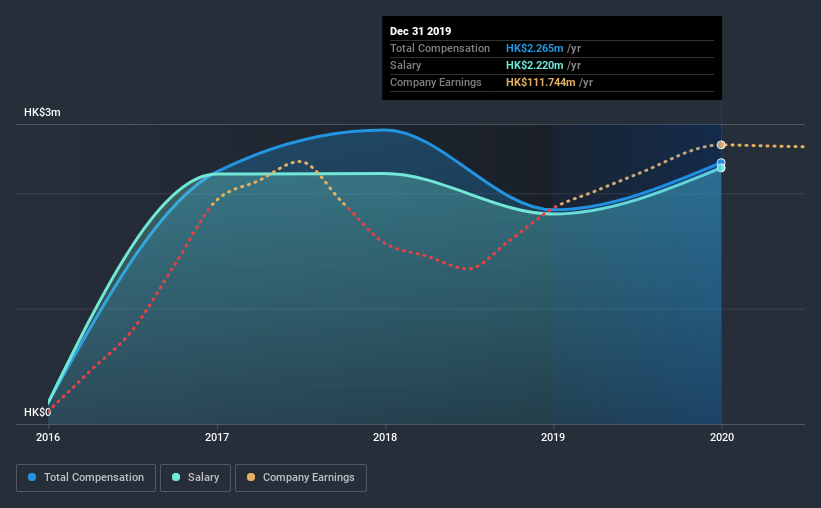Click the HK$2.265m total compensation value
The image size is (821, 508).
point(535,48)
